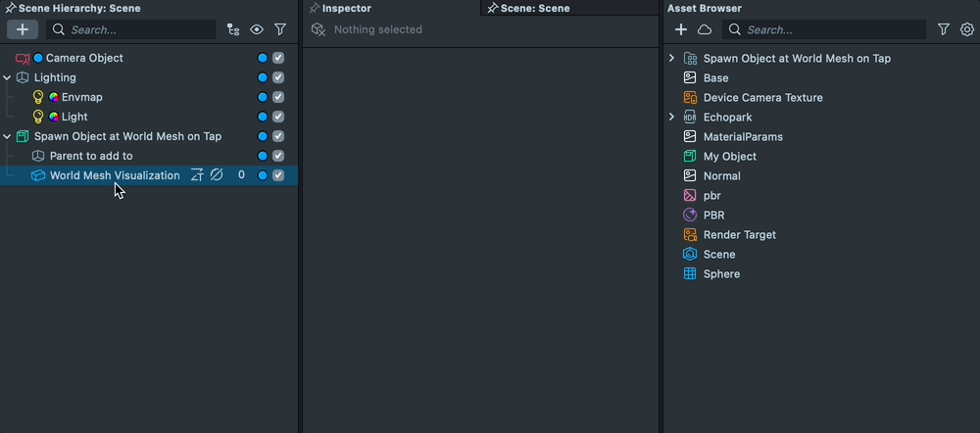Viewport: 980px width, 433px height.
Task: Uncheck the Camera Object checkbox
Action: coord(278,58)
